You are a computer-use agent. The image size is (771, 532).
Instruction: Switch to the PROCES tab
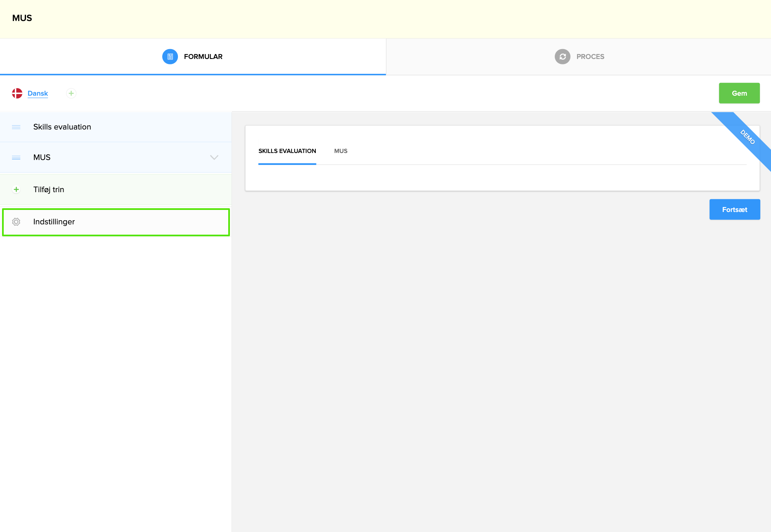pos(590,56)
